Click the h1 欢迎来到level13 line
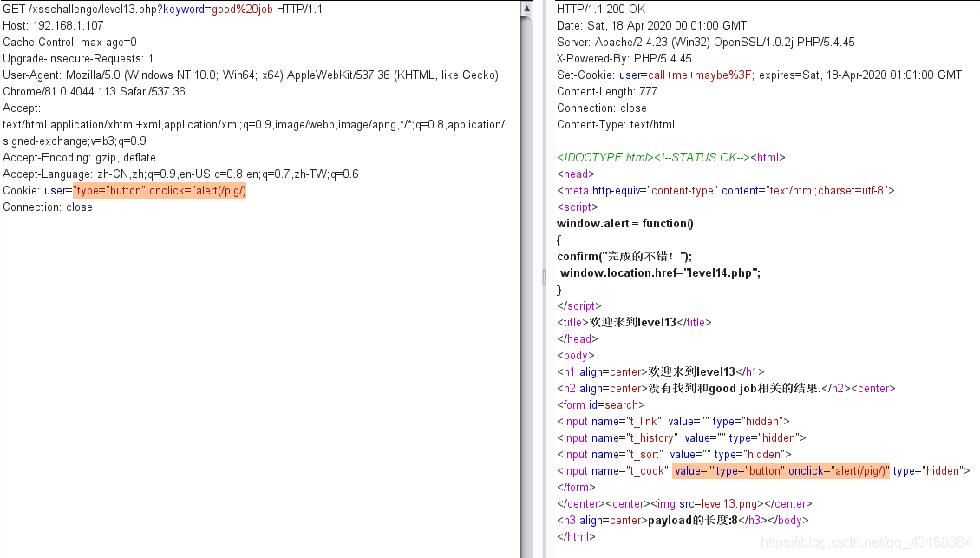Screen dimensions: 980x558 661,372
